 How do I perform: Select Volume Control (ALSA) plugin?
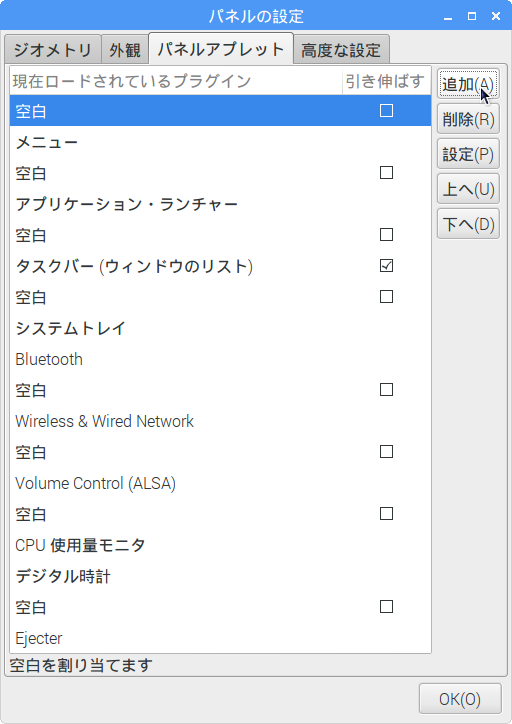(220, 483)
